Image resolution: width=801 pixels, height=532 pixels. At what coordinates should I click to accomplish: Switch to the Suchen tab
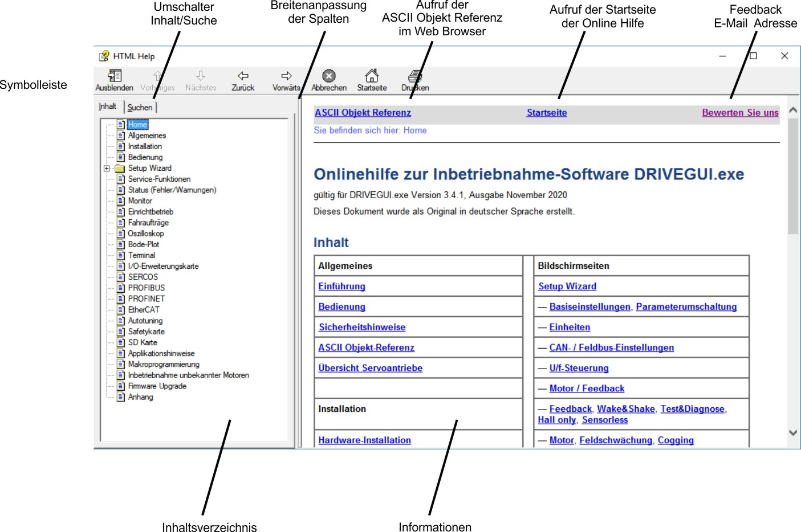pyautogui.click(x=140, y=107)
